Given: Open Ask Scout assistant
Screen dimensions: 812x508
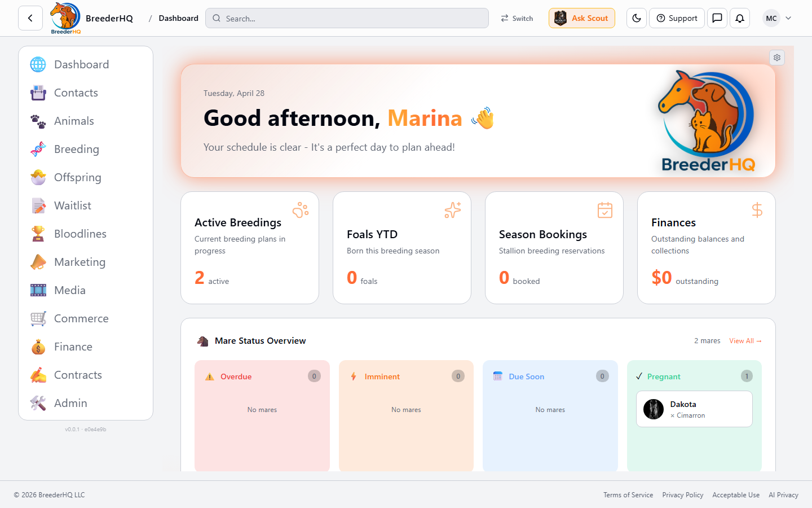Looking at the screenshot, I should coord(582,18).
